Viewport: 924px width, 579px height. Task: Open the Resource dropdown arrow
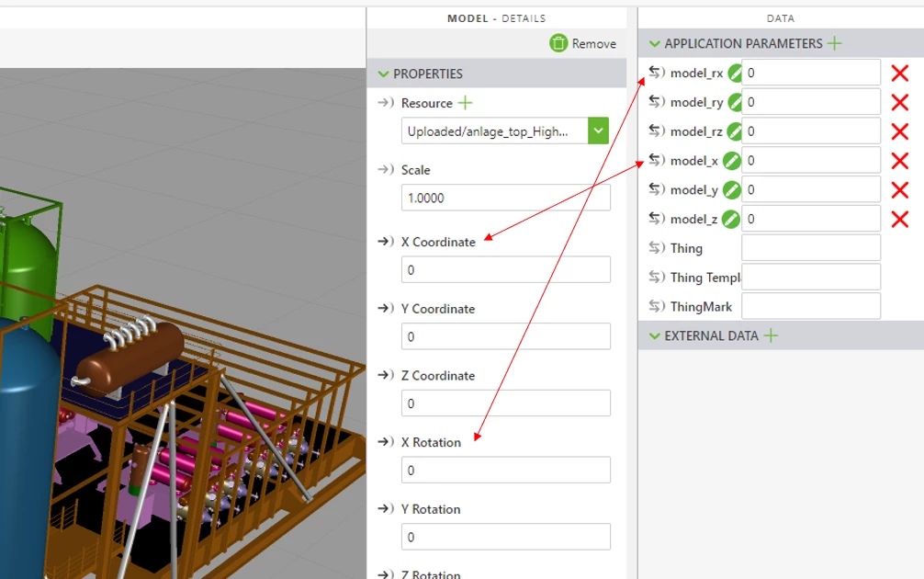(x=598, y=131)
